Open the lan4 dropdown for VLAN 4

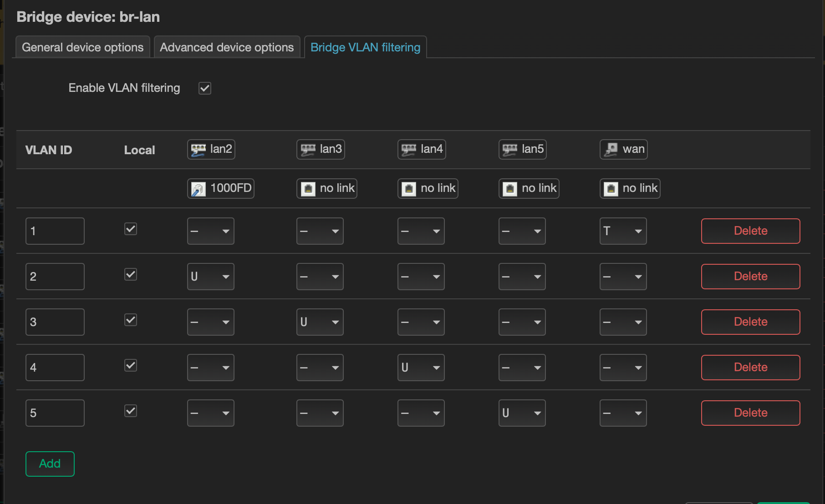coord(421,368)
